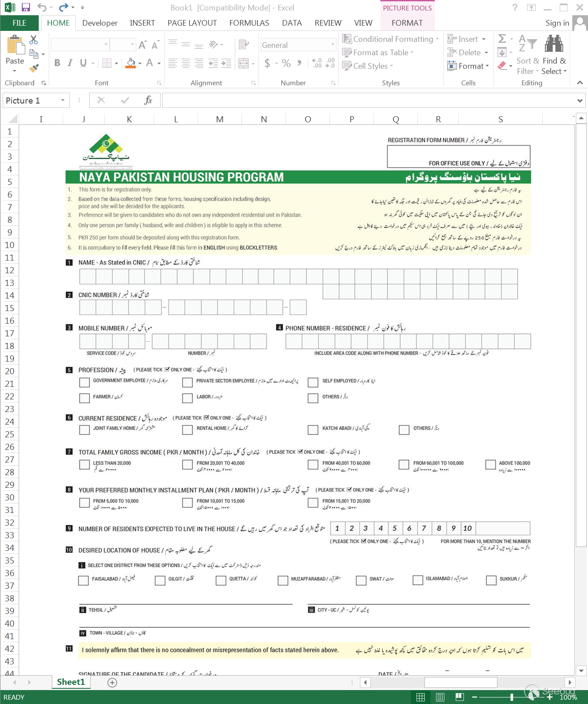Open the FILE tab

click(x=20, y=23)
